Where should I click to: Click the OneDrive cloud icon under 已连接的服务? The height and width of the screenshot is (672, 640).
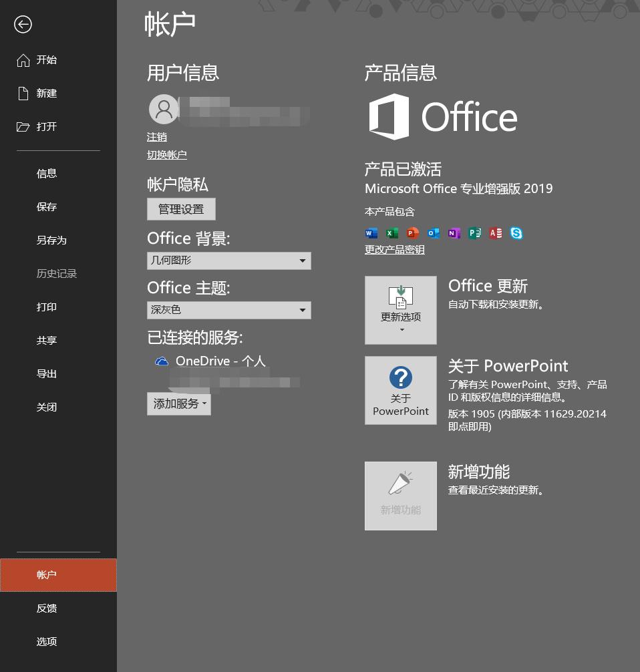pos(160,361)
